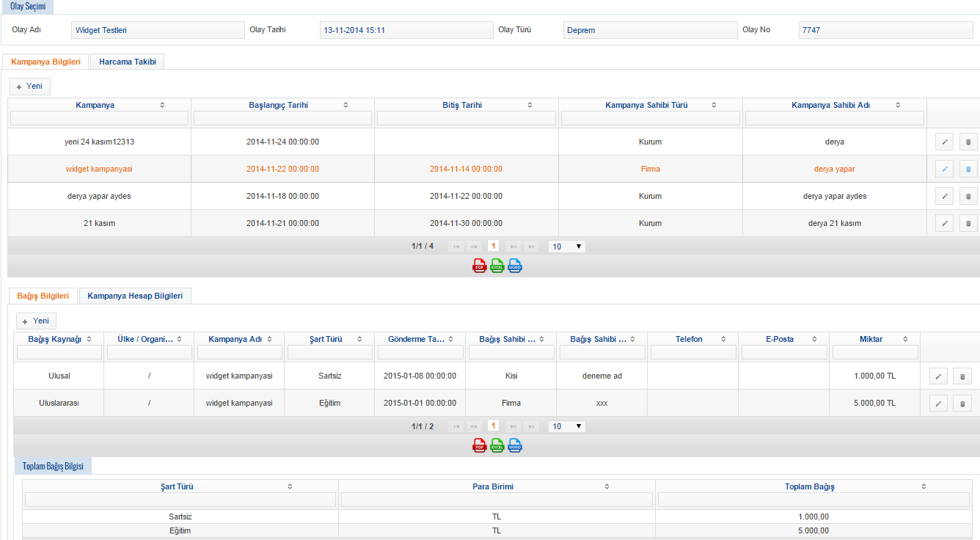This screenshot has height=540, width=980.
Task: Delete the 21 kasım campaign row
Action: coord(968,224)
